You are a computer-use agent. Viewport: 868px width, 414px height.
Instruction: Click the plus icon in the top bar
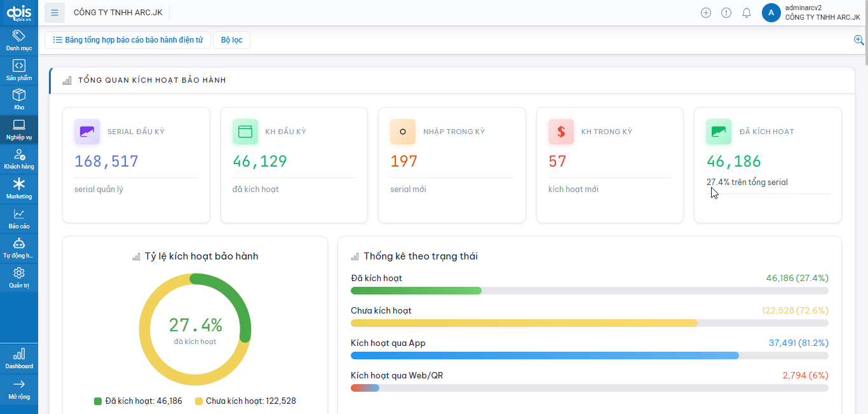point(706,12)
